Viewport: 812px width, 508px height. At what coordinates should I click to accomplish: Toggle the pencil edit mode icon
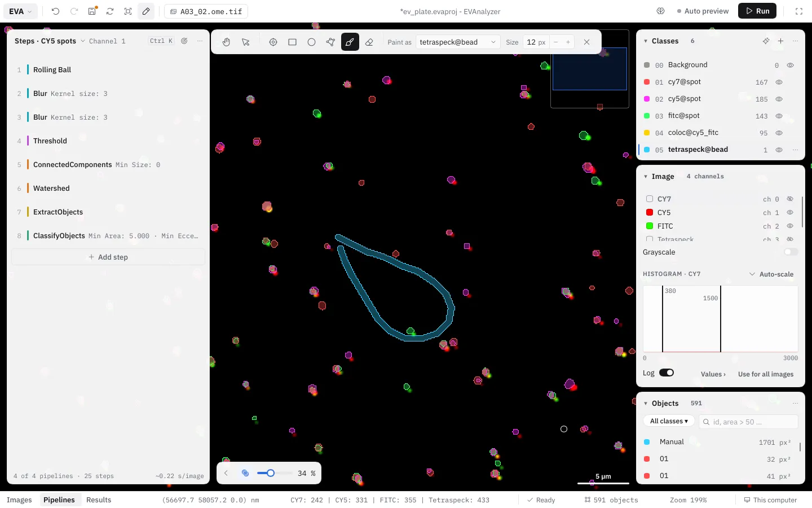pos(146,11)
